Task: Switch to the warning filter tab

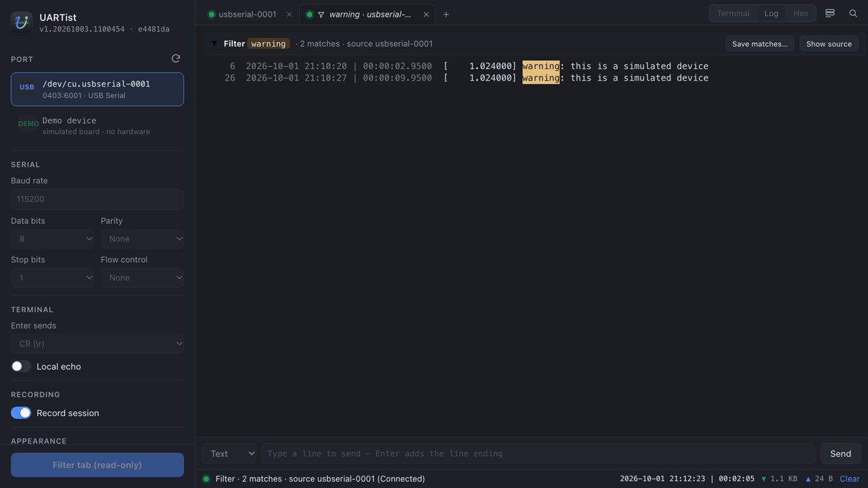Action: [367, 14]
